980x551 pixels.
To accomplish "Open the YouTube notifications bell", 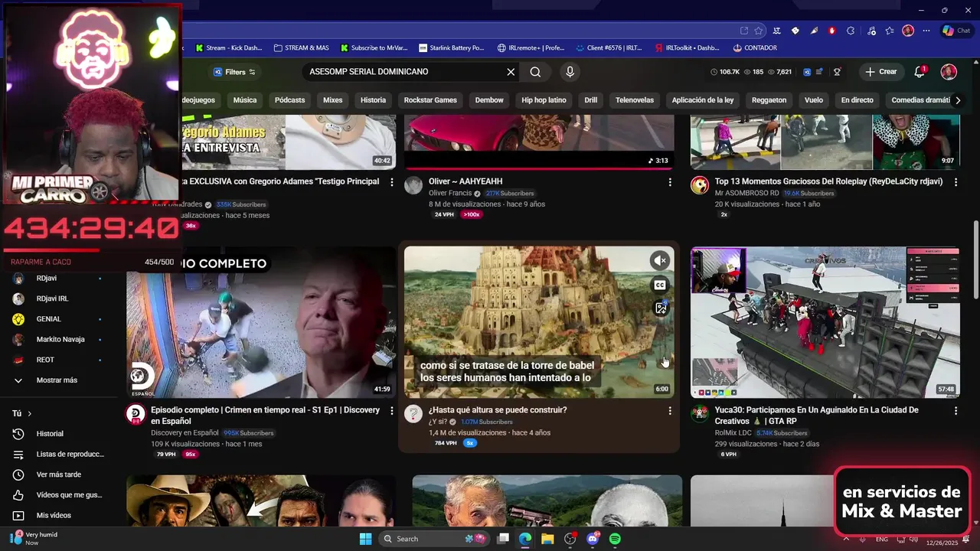I will tap(920, 72).
